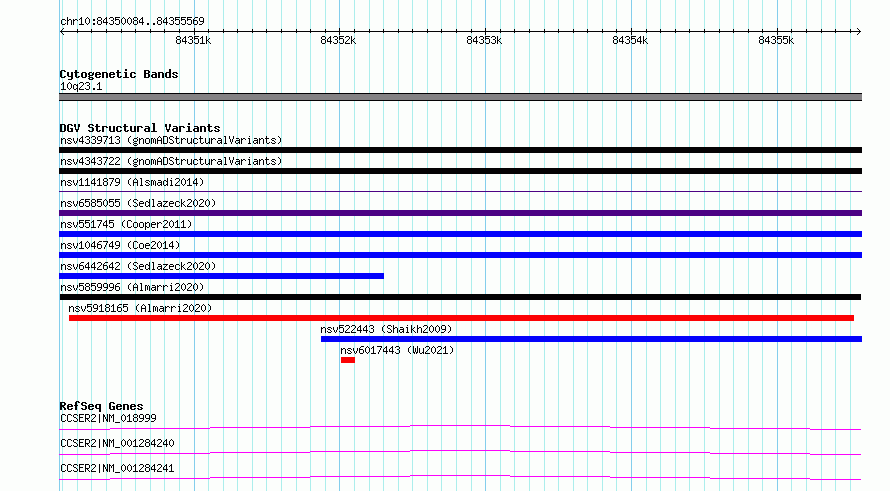The image size is (890, 491).
Task: Select nsv522443 (Shaikh2009) label
Action: coord(386,329)
